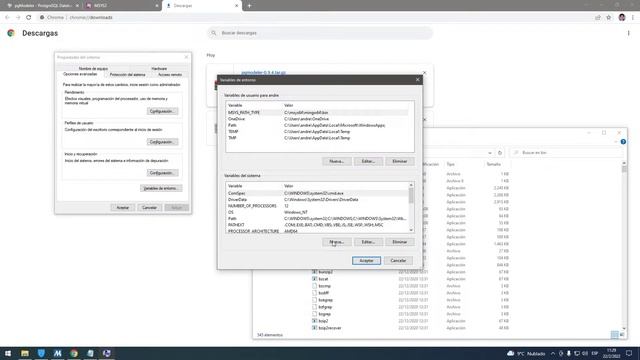Screen dimensions: 640x360
Task: Select the bzcat file in Explorer
Action: [323, 279]
